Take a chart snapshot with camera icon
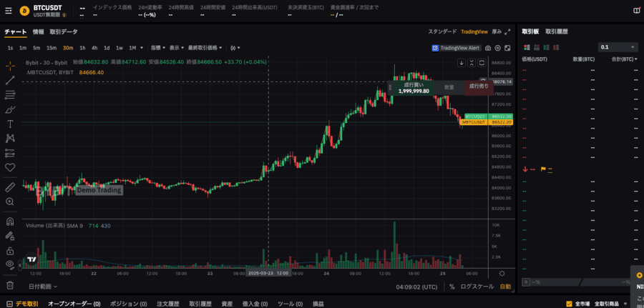Image resolution: width=644 pixels, height=308 pixels. point(488,48)
